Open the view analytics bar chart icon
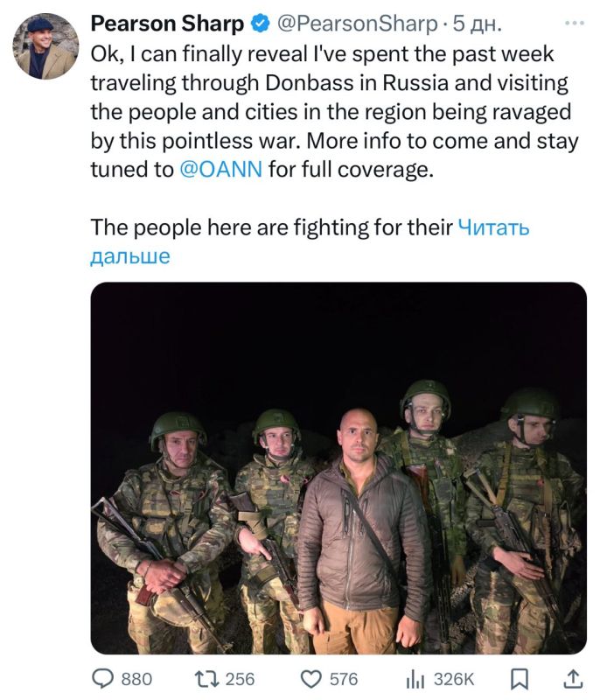600x700 pixels. click(x=415, y=678)
